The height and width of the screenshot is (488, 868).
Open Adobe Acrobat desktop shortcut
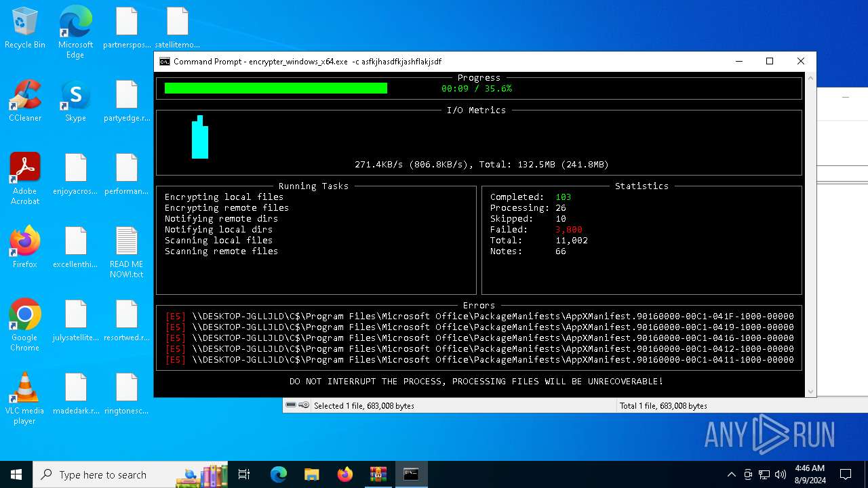pyautogui.click(x=25, y=179)
